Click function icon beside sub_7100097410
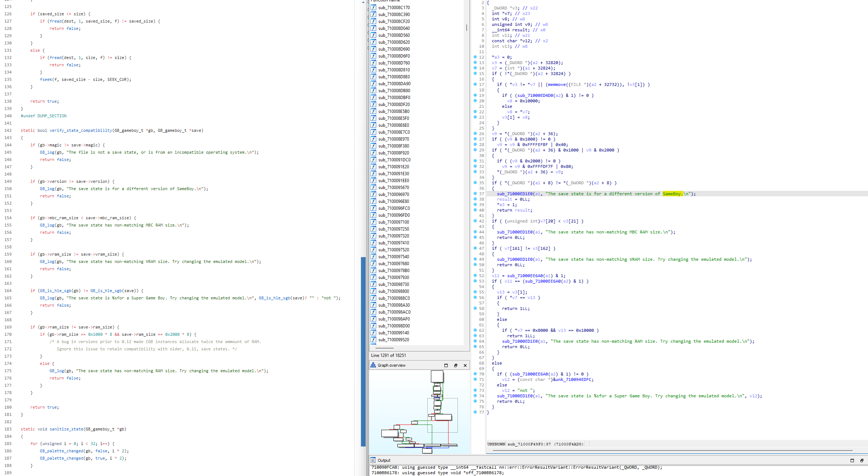The height and width of the screenshot is (476, 868). point(373,243)
